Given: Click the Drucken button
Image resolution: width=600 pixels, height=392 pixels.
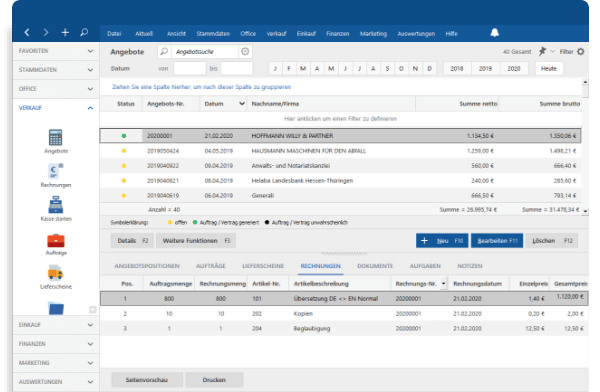Looking at the screenshot, I should 214,380.
